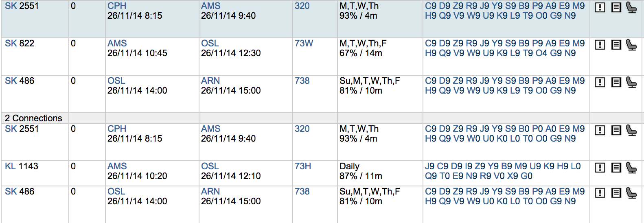Open details icon for SK 486 above 2 Connections
The height and width of the screenshot is (223, 644).
point(616,82)
